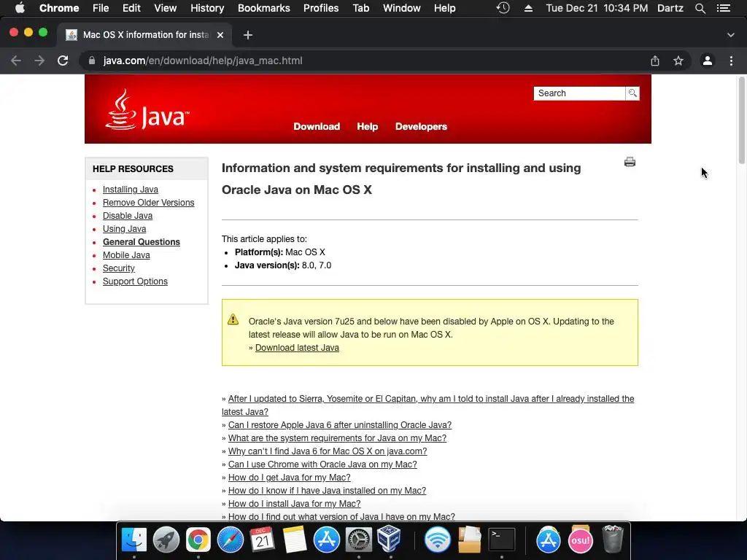Click the Time Machine icon in menu bar

(x=503, y=8)
